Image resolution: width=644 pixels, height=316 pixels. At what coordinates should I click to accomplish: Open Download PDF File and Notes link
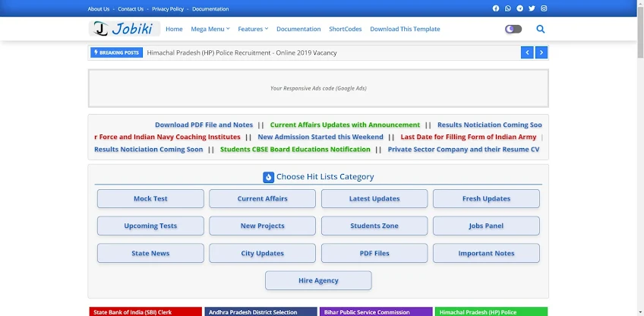(204, 125)
